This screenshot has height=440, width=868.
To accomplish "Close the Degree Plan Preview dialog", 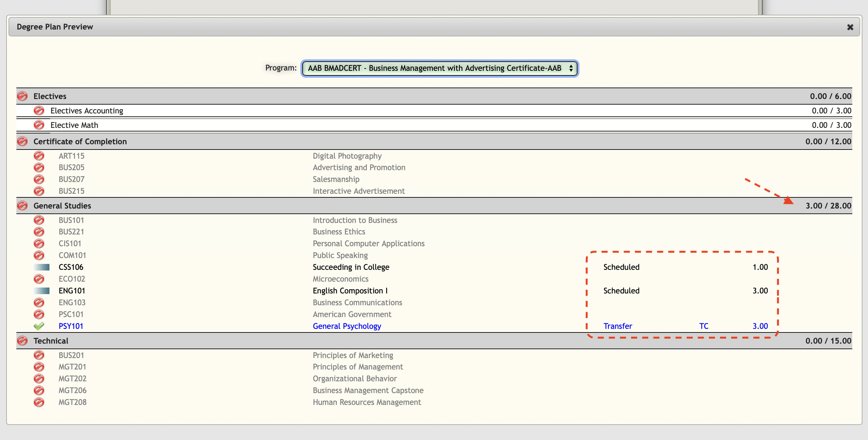I will point(850,27).
